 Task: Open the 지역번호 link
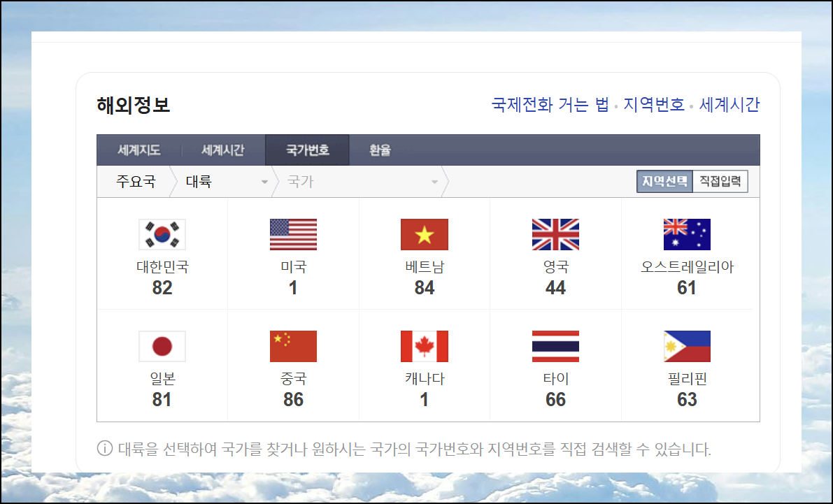coord(654,105)
